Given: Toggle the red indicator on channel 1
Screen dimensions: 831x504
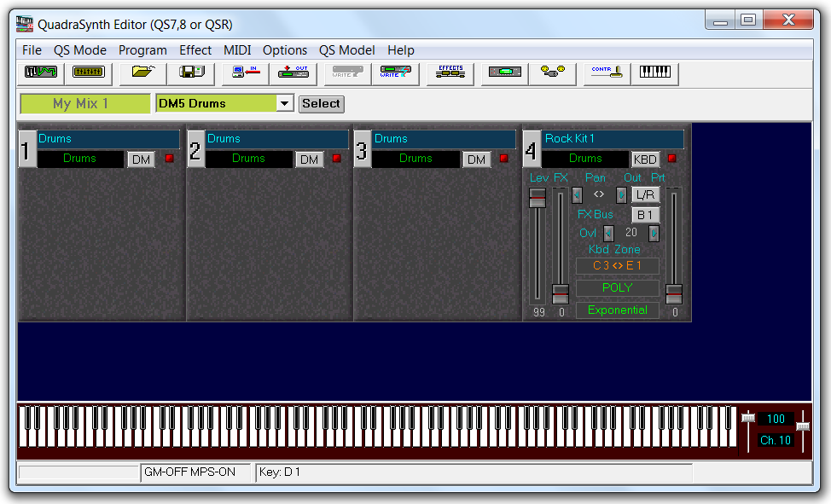Looking at the screenshot, I should coord(169,159).
